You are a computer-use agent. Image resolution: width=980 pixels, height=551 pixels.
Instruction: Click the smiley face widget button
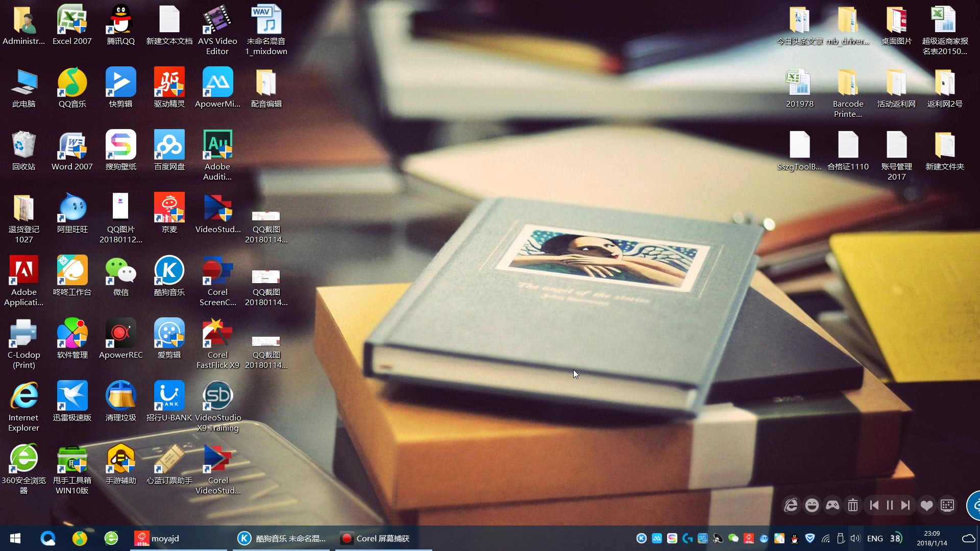tap(812, 505)
